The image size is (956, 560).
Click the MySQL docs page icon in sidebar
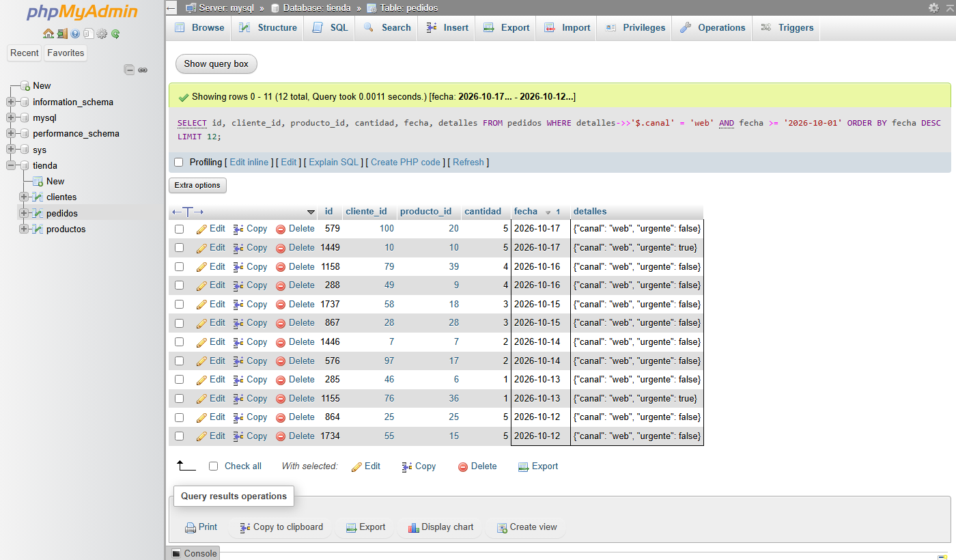[88, 33]
